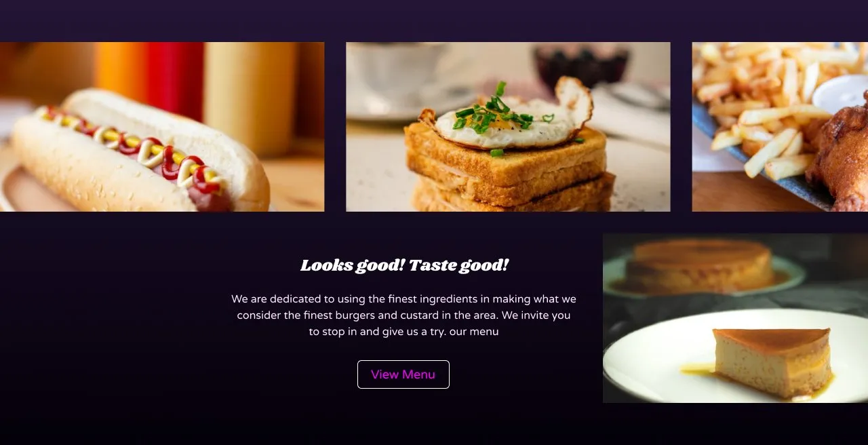Click the fried chicken piece
Viewport: 868px width, 445px height.
click(840, 157)
